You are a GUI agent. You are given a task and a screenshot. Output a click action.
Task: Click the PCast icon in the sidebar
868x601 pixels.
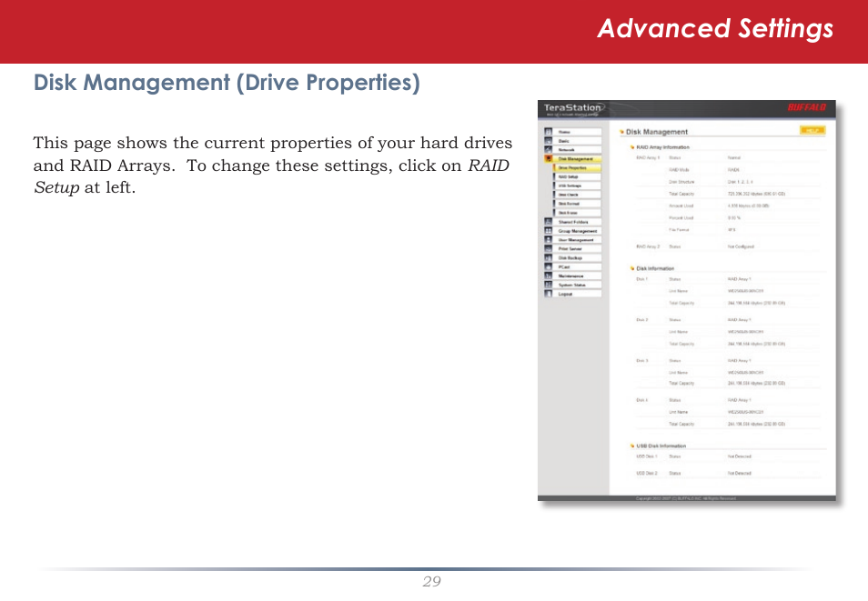click(548, 266)
